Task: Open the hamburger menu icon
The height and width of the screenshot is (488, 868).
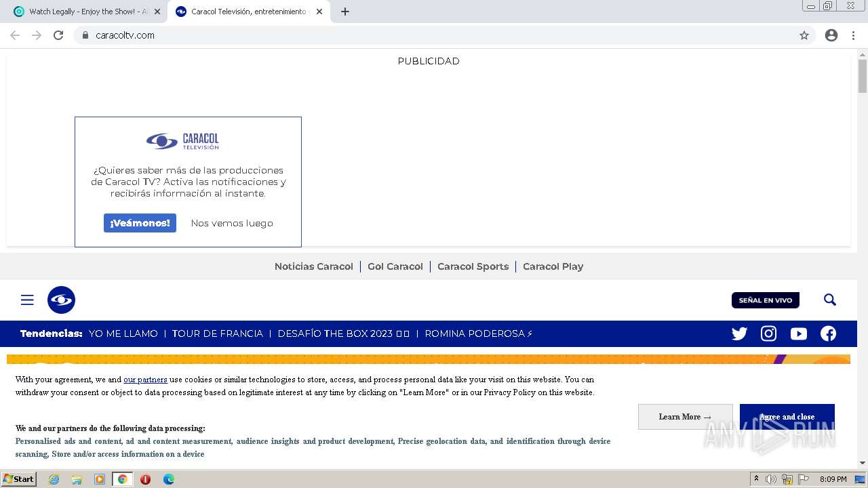Action: (27, 300)
